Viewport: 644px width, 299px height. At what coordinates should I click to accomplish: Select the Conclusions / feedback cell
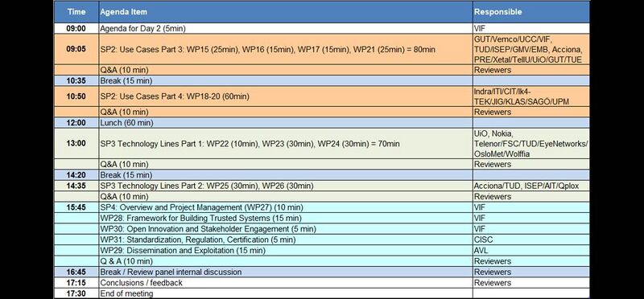tap(286, 283)
